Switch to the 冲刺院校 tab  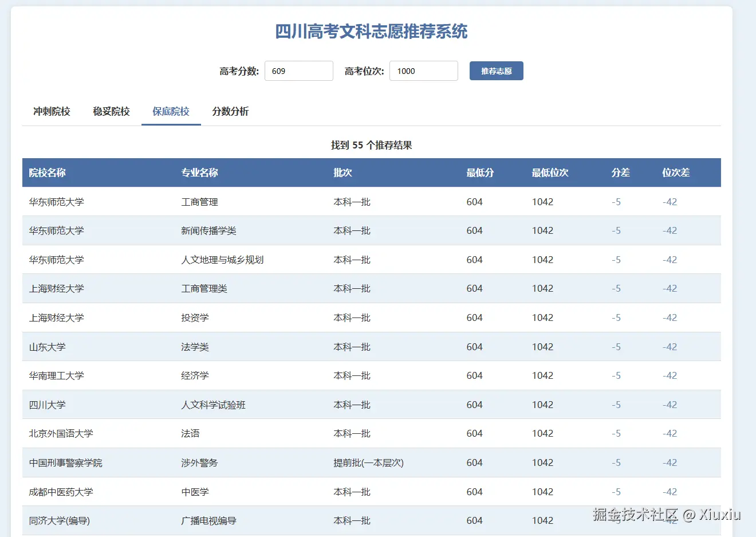click(52, 111)
